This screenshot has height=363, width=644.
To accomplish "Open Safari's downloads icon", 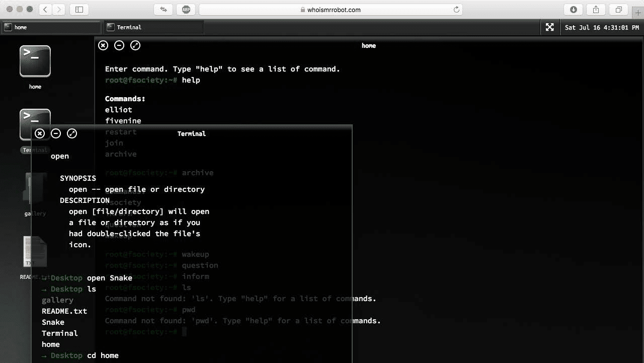I will pyautogui.click(x=573, y=10).
